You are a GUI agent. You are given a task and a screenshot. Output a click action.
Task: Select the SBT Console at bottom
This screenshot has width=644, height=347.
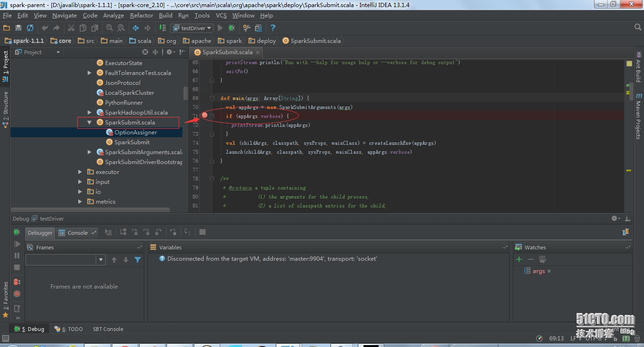point(107,329)
